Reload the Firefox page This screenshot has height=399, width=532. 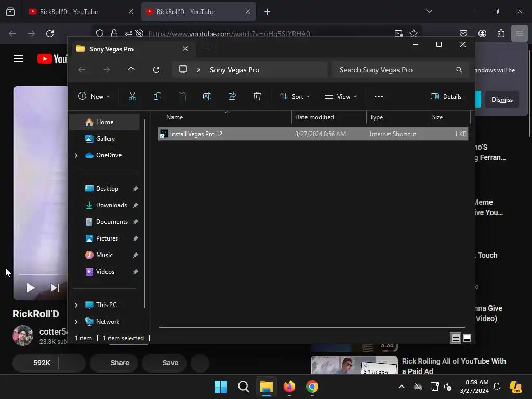click(50, 34)
